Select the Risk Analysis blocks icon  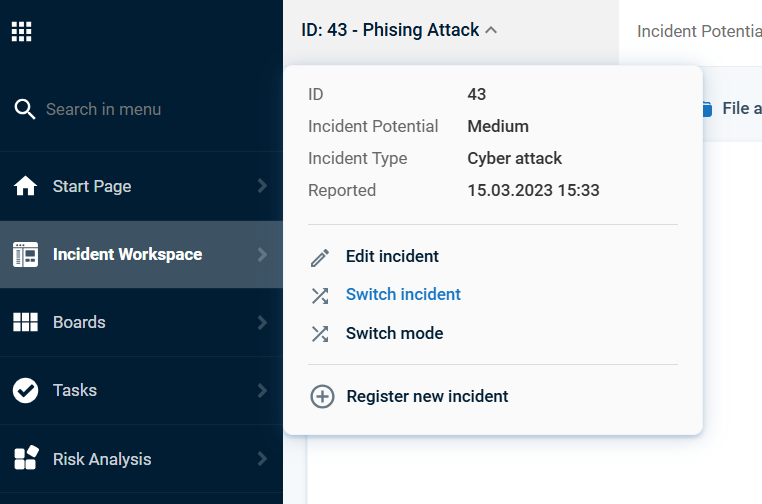click(x=26, y=458)
